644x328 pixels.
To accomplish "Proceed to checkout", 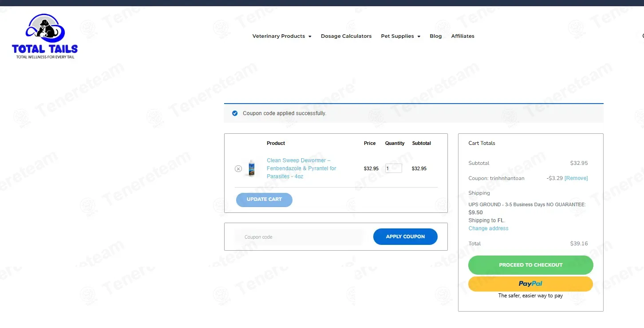I will 531,265.
